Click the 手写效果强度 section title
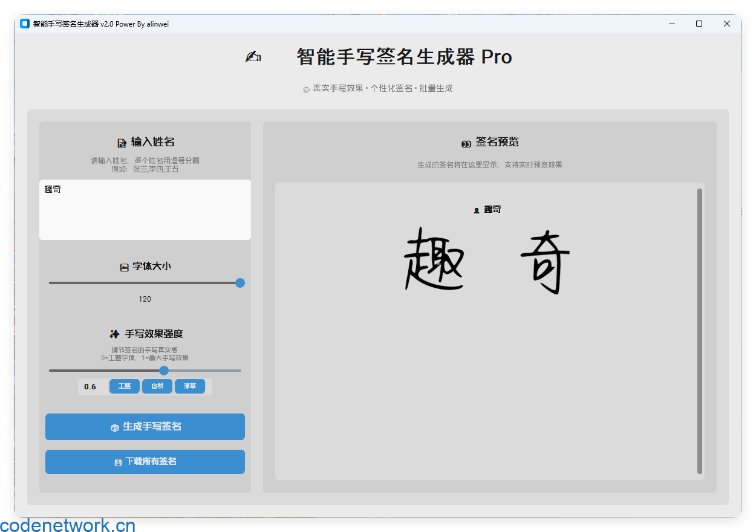The width and height of the screenshot is (756, 532). tap(154, 334)
